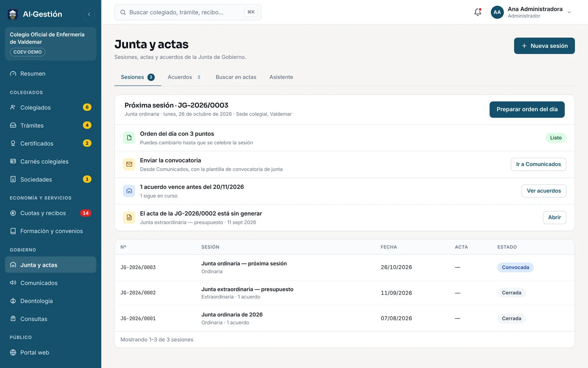This screenshot has height=368, width=588.
Task: Click Junta extraordinaria — presupuesto row title
Action: (247, 289)
